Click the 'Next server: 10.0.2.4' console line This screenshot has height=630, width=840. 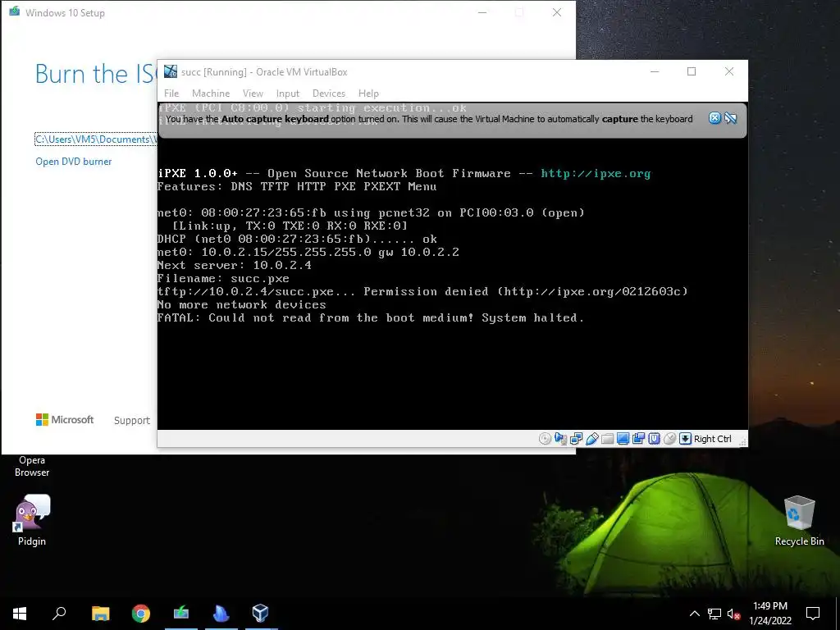click(234, 265)
